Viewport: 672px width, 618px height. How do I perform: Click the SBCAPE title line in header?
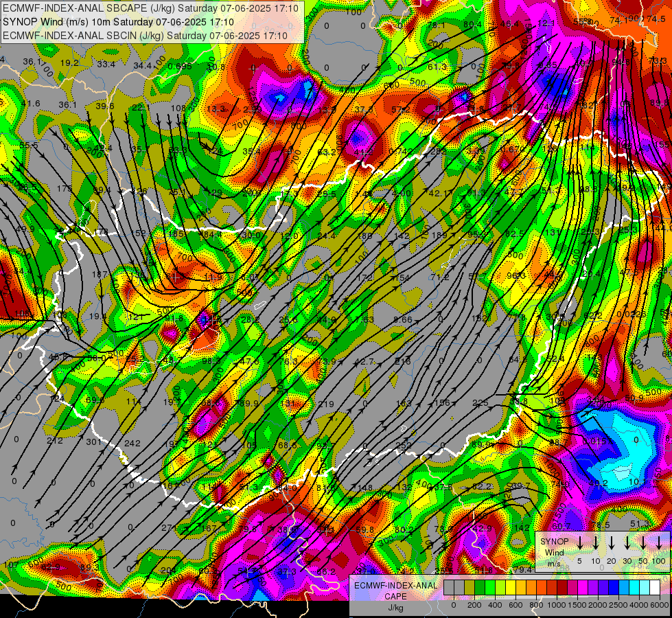pos(152,8)
